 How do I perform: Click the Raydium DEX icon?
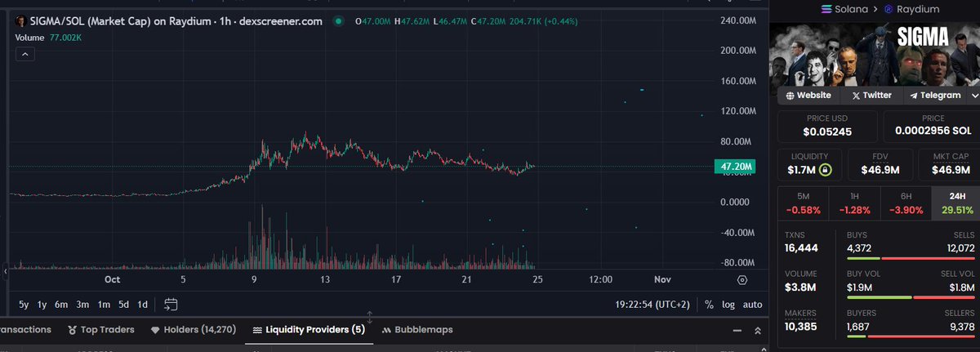[x=889, y=9]
